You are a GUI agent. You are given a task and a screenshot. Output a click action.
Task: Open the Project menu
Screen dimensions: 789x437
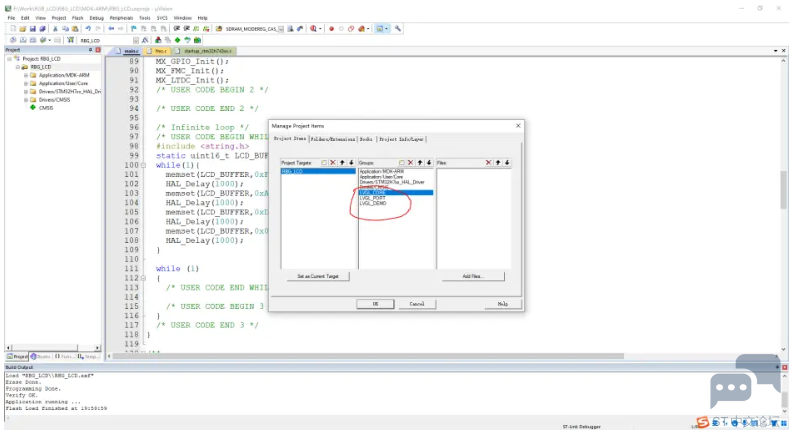point(59,18)
